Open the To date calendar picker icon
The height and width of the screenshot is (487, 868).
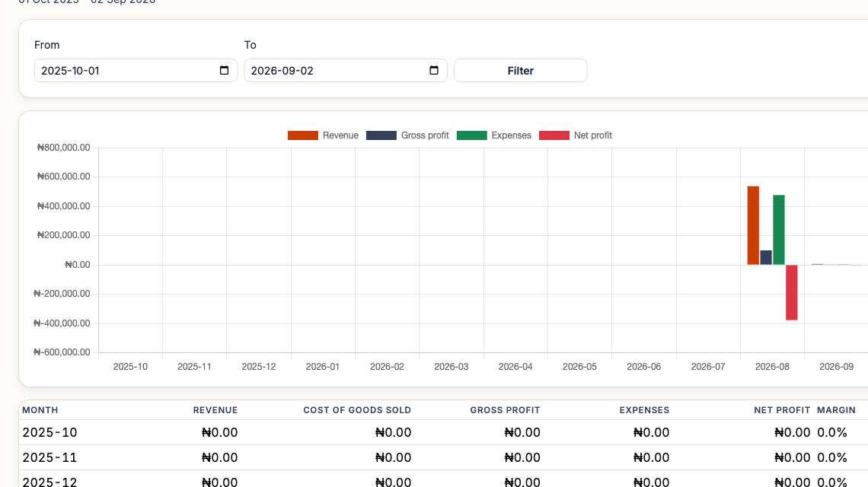[x=434, y=70]
